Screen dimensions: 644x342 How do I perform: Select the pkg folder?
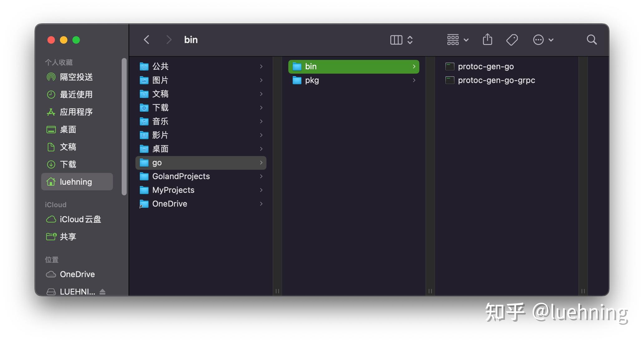[354, 80]
